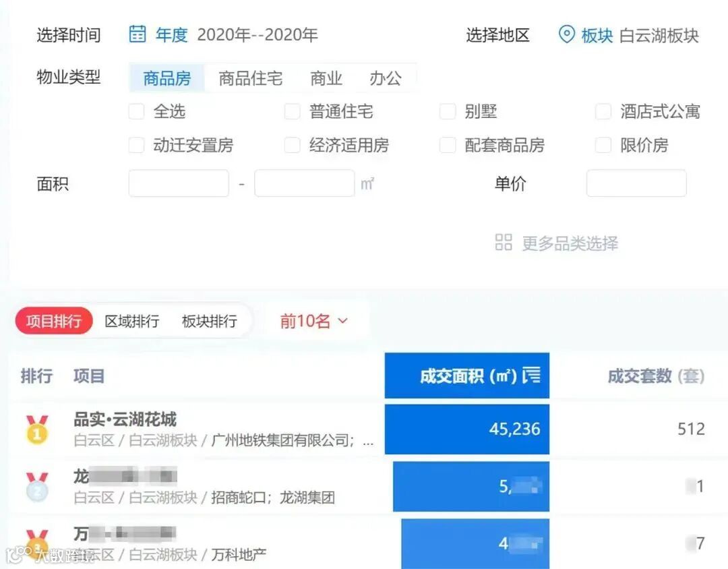728x569 pixels.
Task: Tick the 酒店式公寓 checkbox
Action: 603,111
